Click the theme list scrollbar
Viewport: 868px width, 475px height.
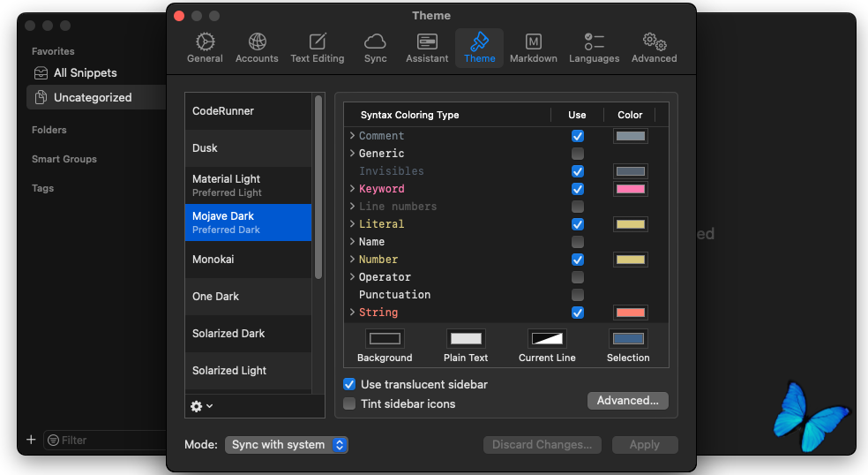tap(318, 187)
